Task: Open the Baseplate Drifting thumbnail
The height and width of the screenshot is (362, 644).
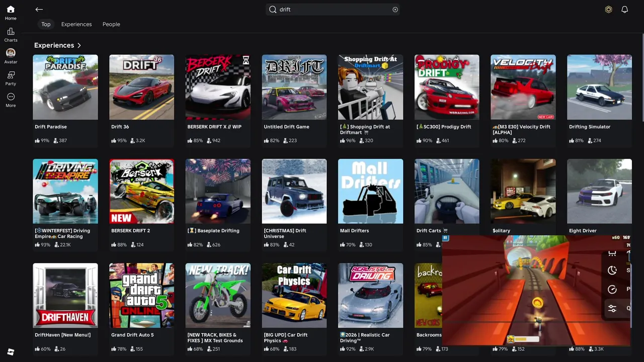Action: click(218, 191)
